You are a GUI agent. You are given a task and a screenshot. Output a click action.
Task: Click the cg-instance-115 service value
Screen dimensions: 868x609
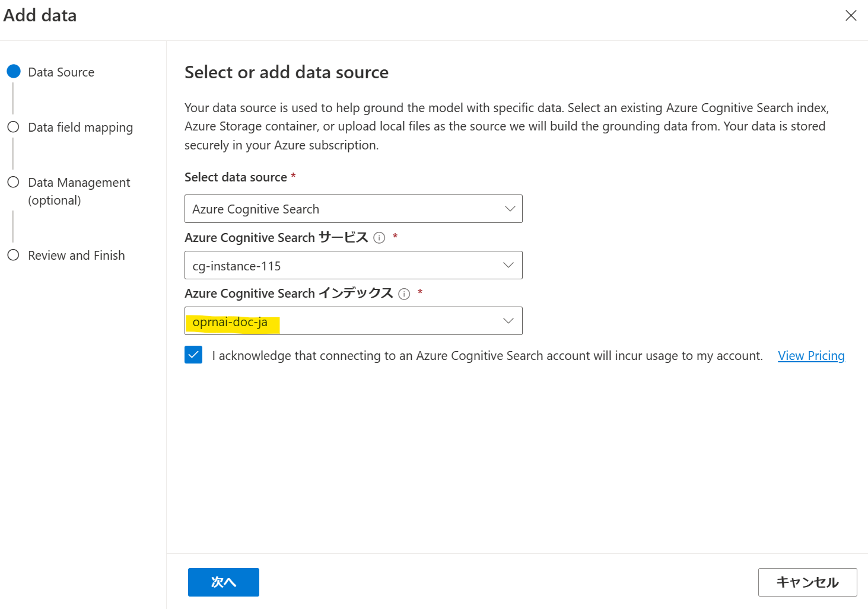[x=237, y=266]
